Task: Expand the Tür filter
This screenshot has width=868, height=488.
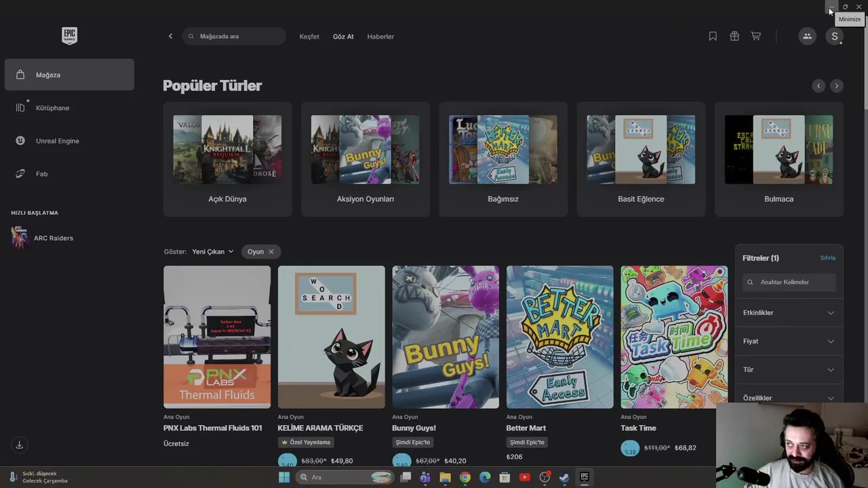Action: coord(789,369)
